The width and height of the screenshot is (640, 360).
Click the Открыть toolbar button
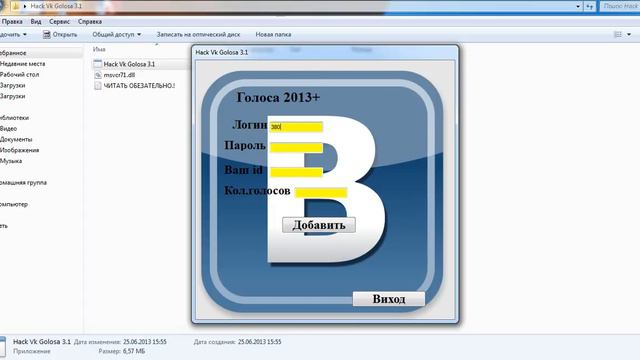pos(60,35)
